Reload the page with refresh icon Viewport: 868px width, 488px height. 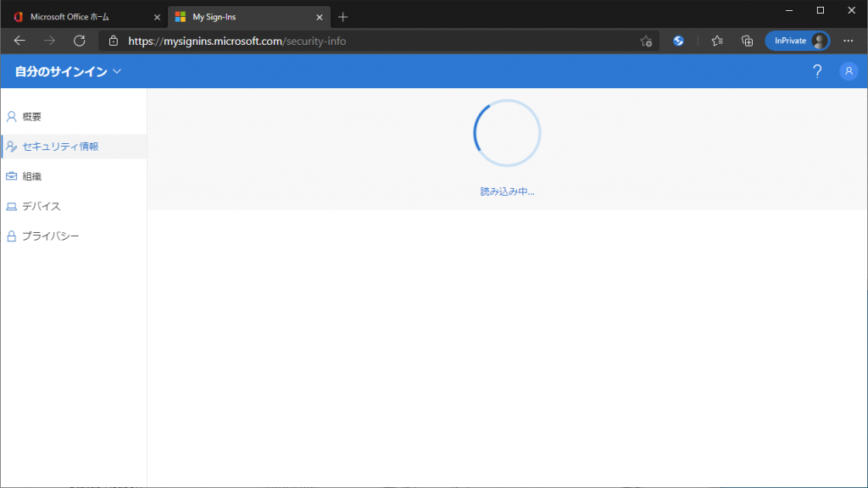click(79, 41)
